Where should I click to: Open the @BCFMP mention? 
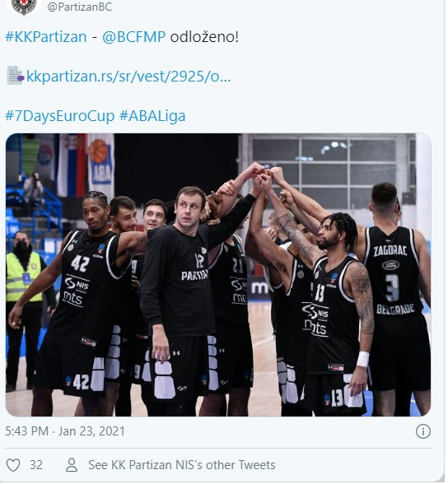click(133, 37)
